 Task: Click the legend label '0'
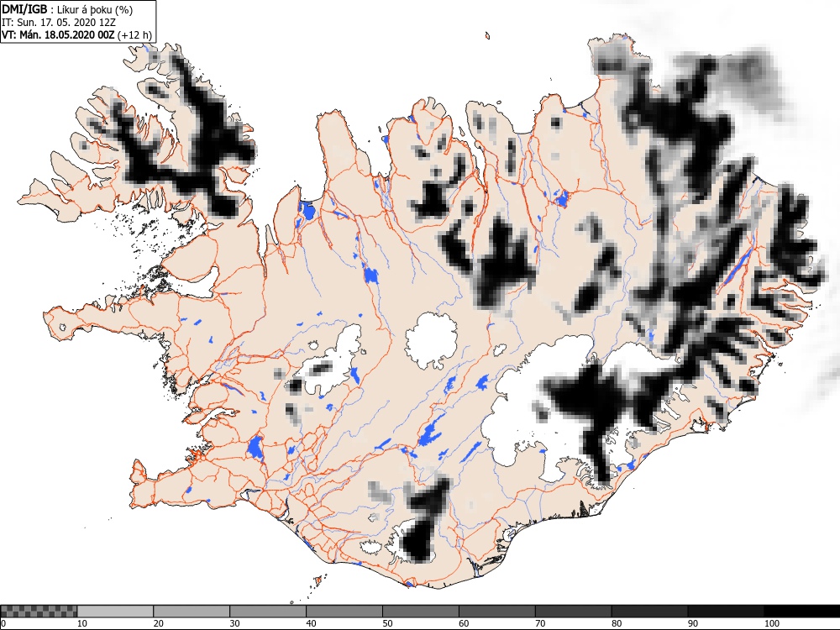3,623
